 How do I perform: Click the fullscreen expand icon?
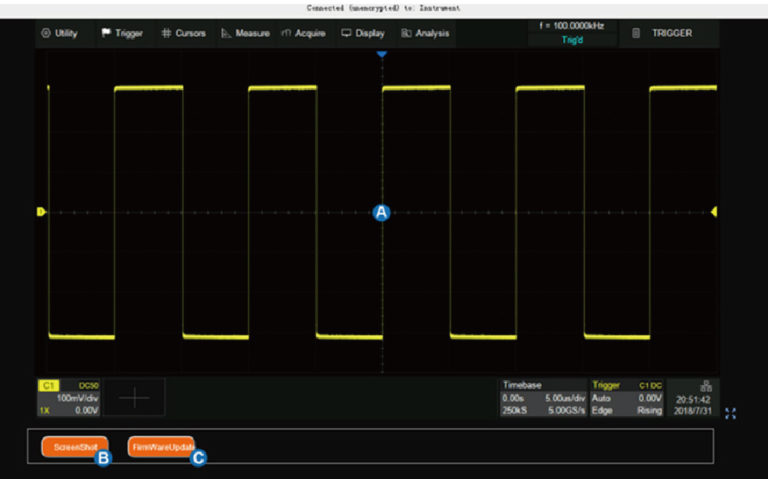tap(729, 413)
